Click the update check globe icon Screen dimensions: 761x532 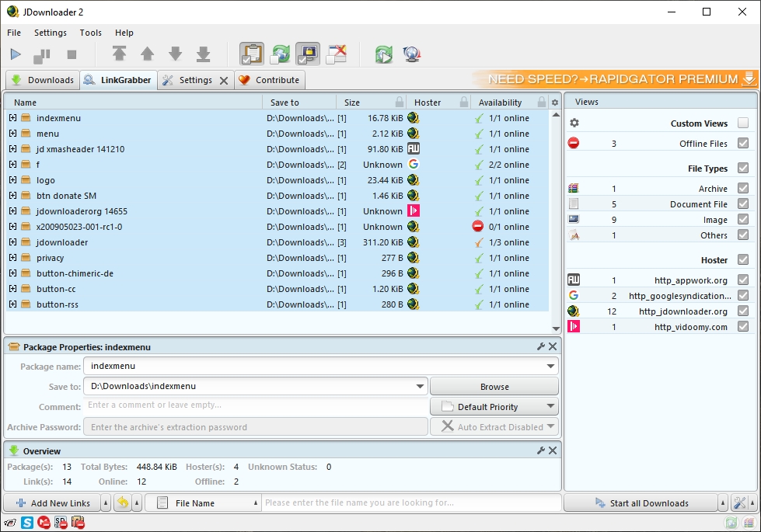pos(411,54)
